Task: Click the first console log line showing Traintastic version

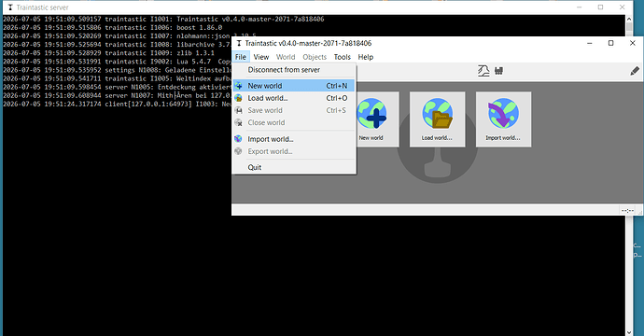Action: tap(163, 19)
